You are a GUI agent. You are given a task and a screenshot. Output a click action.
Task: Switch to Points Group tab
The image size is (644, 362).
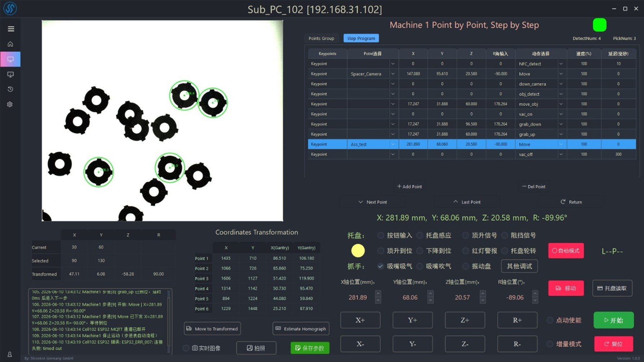(321, 38)
